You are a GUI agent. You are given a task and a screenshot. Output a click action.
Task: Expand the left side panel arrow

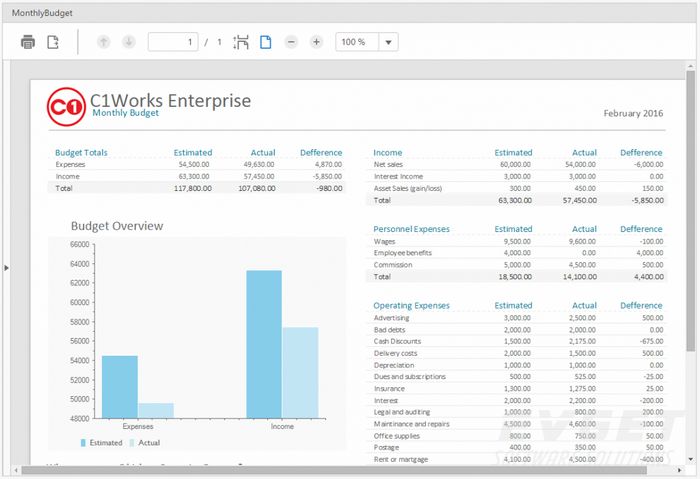pyautogui.click(x=6, y=268)
